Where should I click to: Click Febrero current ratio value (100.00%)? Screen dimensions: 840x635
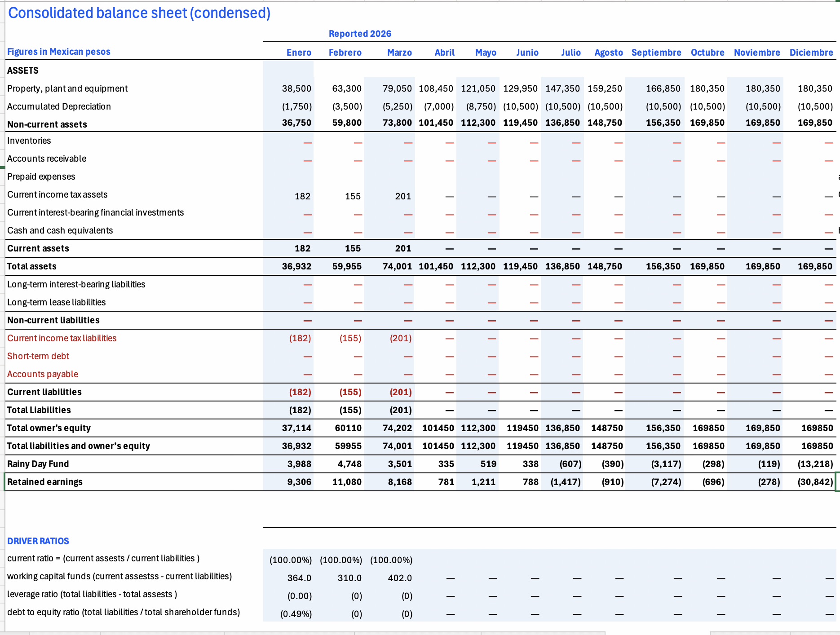pyautogui.click(x=341, y=560)
